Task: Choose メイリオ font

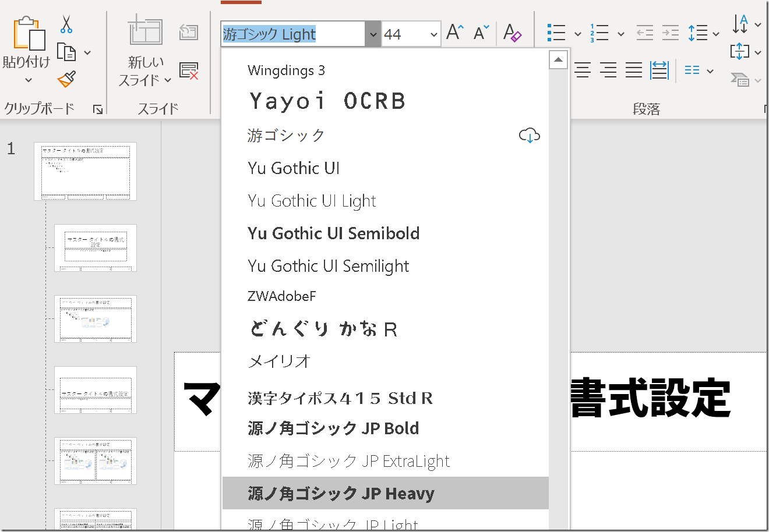Action: pos(385,361)
